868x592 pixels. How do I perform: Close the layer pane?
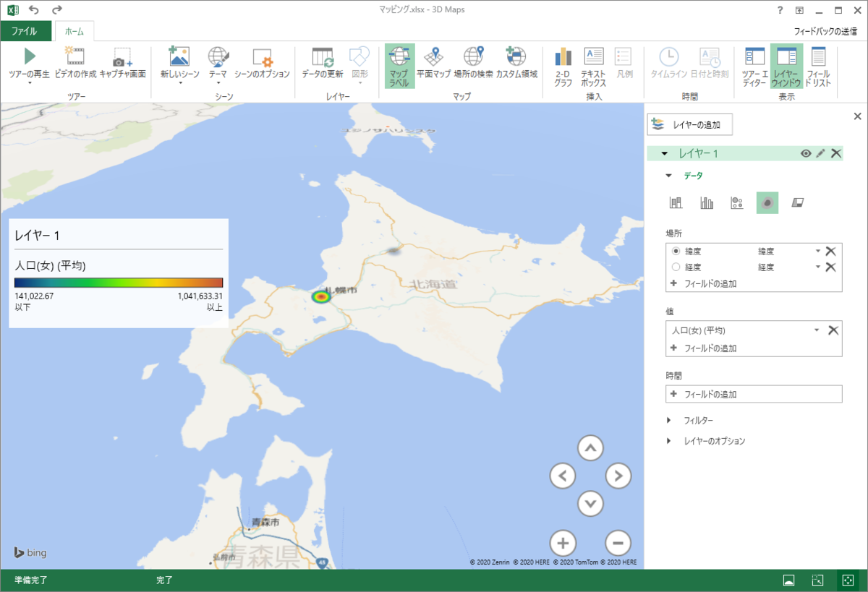pyautogui.click(x=858, y=116)
